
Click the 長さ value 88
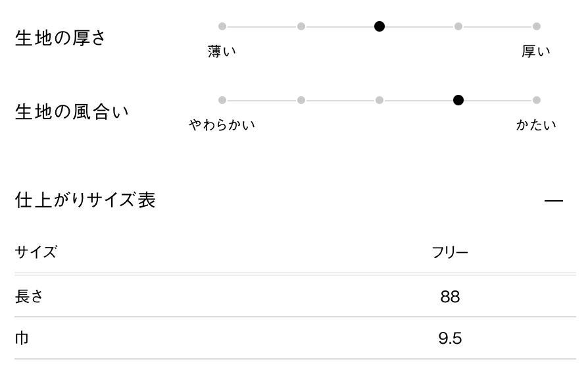coord(450,297)
